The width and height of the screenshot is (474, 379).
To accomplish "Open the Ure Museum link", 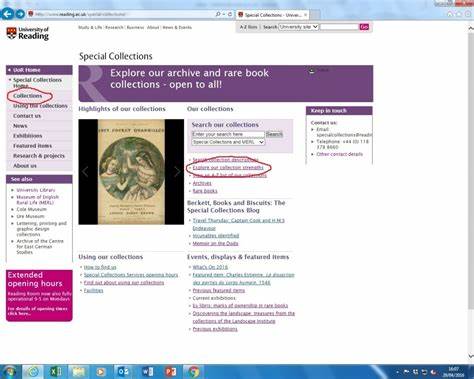I will tap(30, 216).
